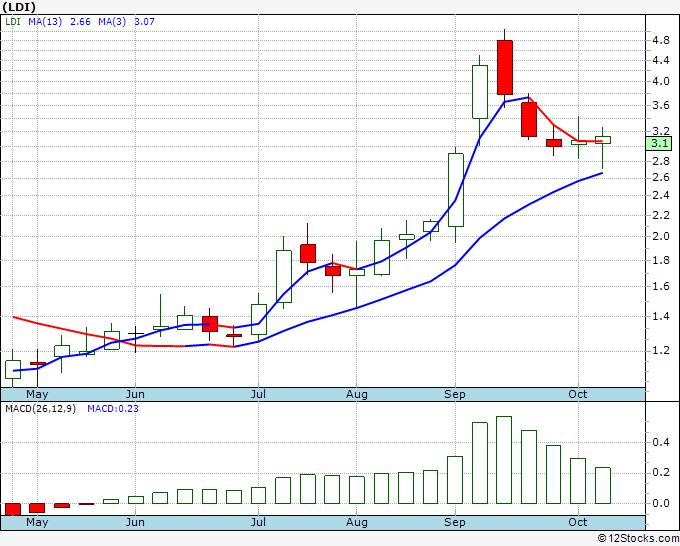
Task: Select the MA(13) 2.66 legend label
Action: coord(49,21)
